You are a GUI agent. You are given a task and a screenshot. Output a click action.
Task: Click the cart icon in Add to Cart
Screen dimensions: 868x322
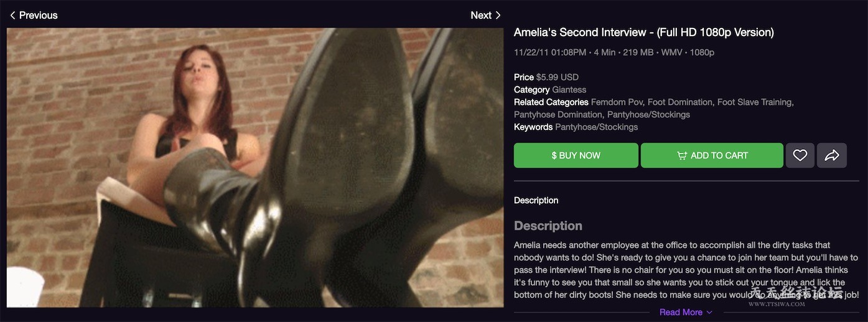(682, 155)
